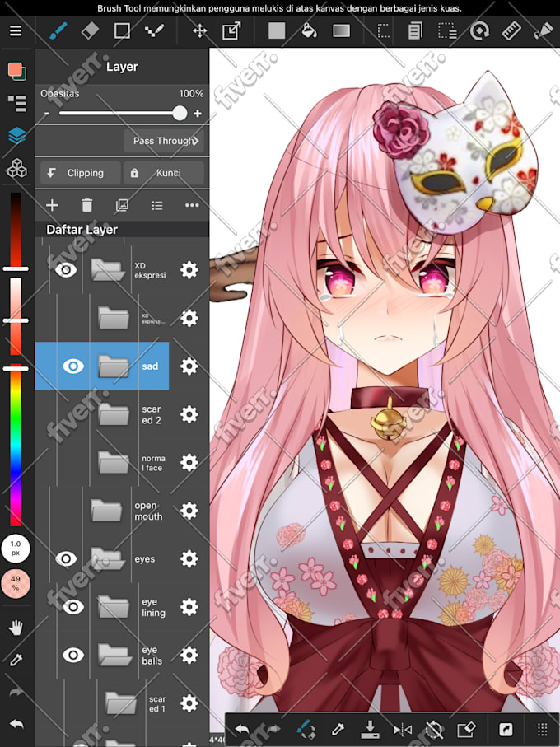Duplicate layer with the copy-layer icon
Viewport: 560px width, 747px height.
122,205
